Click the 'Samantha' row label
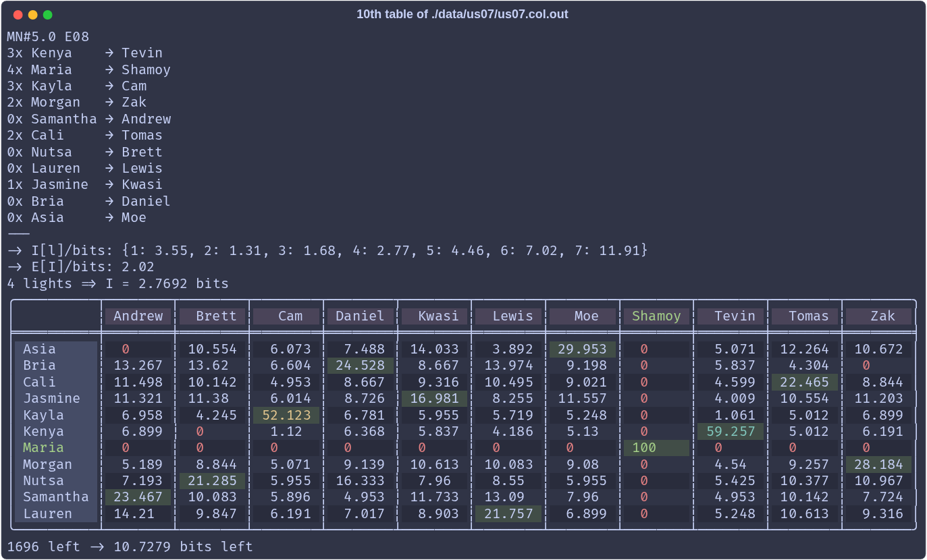927x560 pixels. pyautogui.click(x=56, y=497)
